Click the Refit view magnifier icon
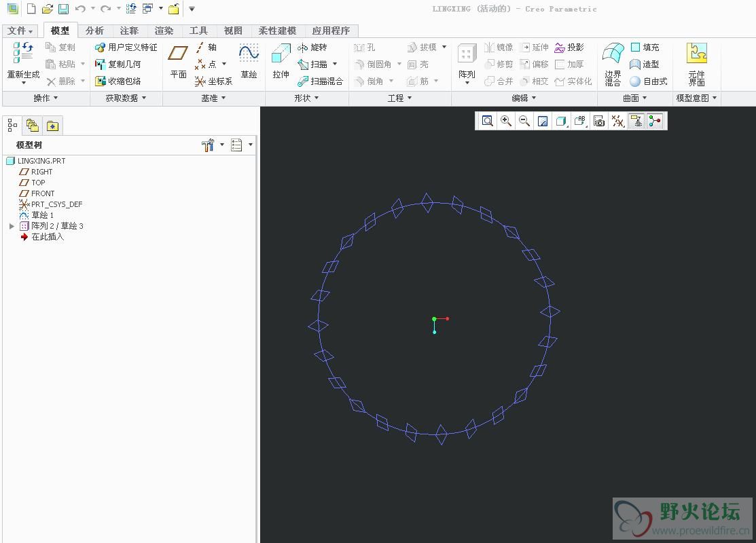Image resolution: width=756 pixels, height=543 pixels. (x=487, y=121)
